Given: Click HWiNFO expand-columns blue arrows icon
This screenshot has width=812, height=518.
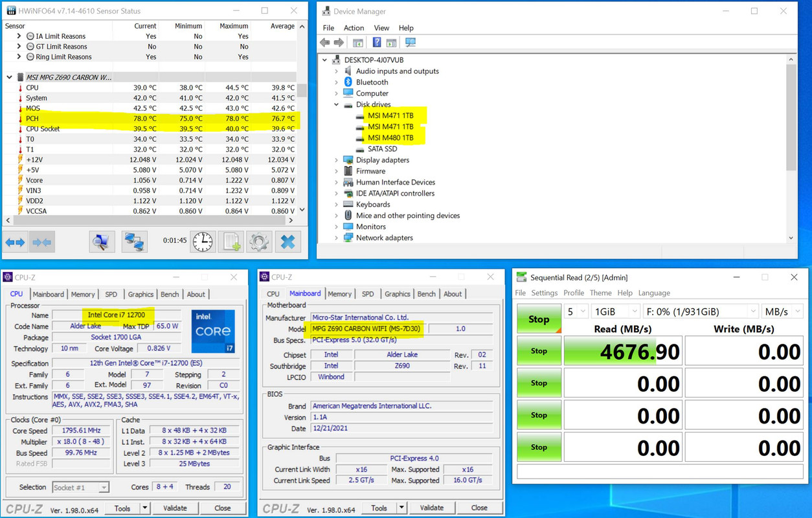Looking at the screenshot, I should click(x=15, y=242).
